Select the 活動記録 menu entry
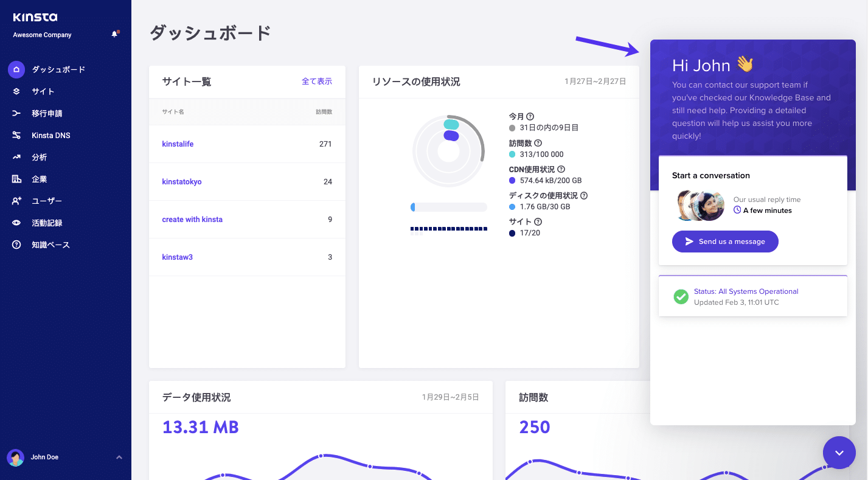 [16, 223]
